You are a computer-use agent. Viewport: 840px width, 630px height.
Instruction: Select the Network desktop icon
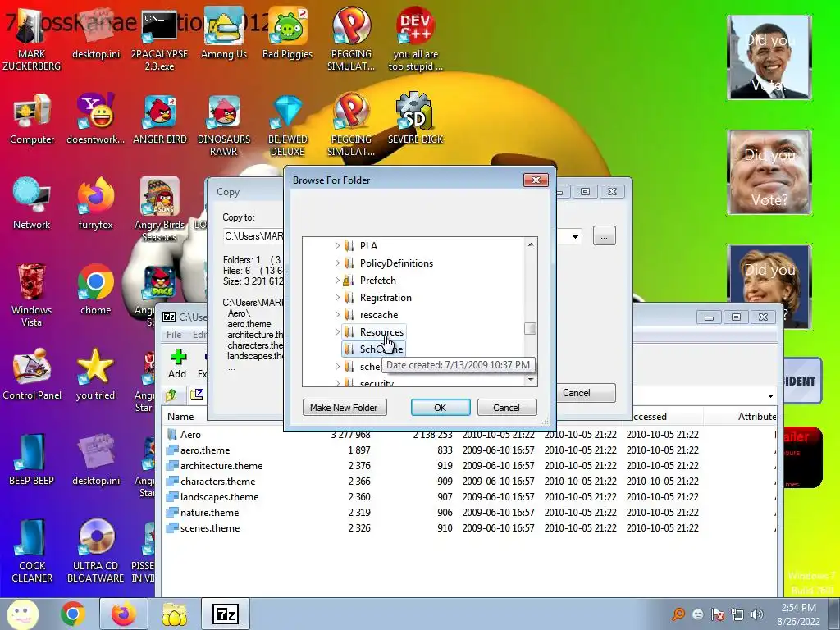pyautogui.click(x=32, y=204)
